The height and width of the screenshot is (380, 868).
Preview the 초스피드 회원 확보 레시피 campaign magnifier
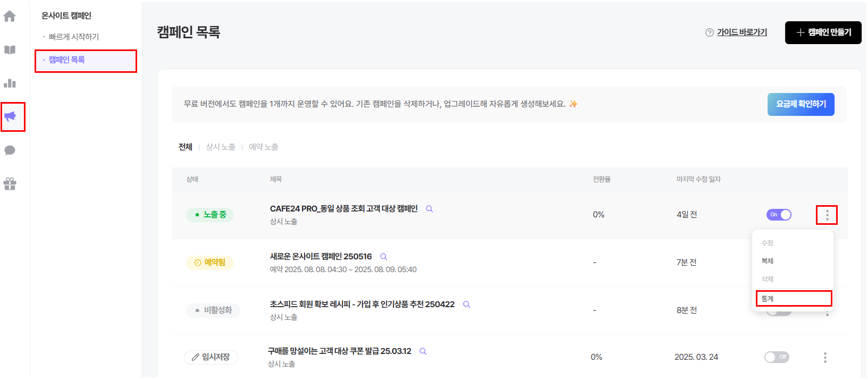tap(467, 305)
